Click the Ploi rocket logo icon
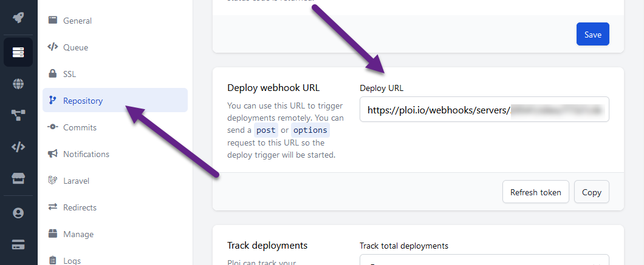This screenshot has height=265, width=644. 18,18
